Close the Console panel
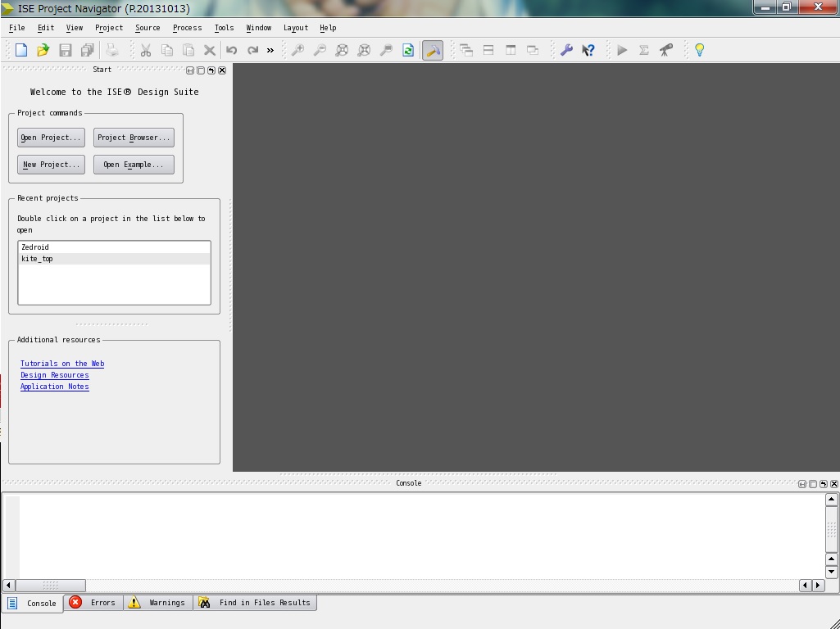840x629 pixels. click(834, 484)
